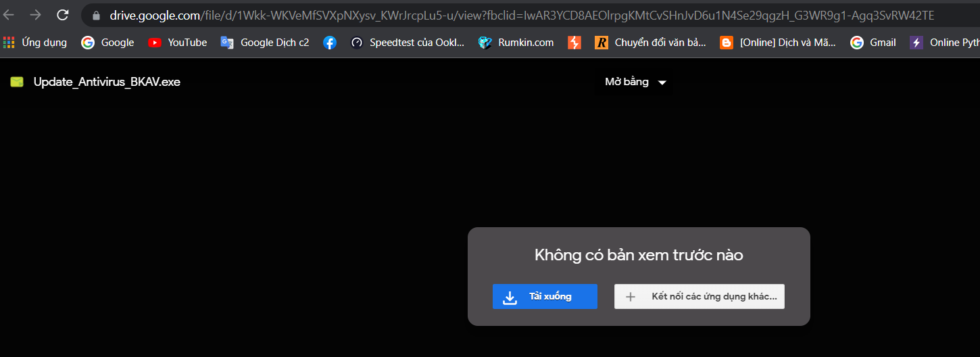The height and width of the screenshot is (357, 980).
Task: Click the Không có bản xem trước nào text
Action: click(639, 255)
